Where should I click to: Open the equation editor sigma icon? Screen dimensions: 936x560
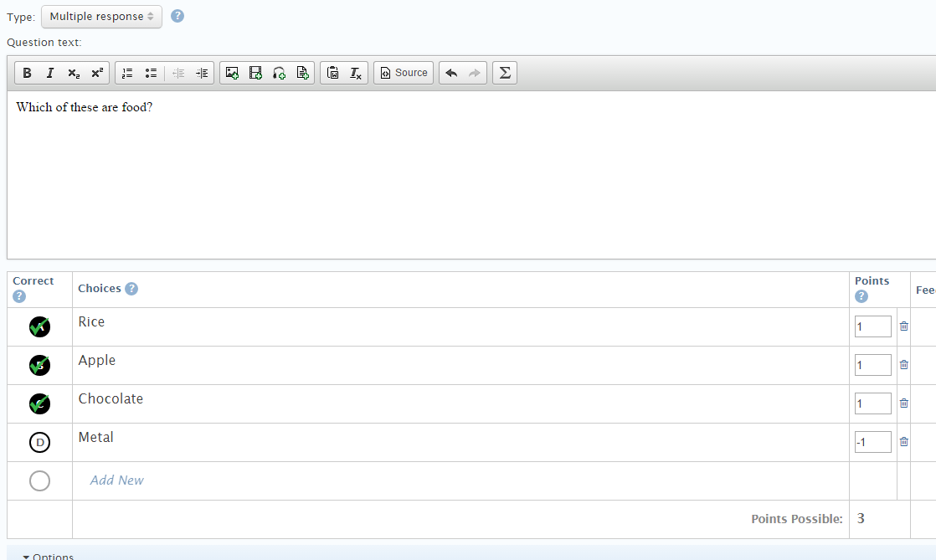click(504, 73)
